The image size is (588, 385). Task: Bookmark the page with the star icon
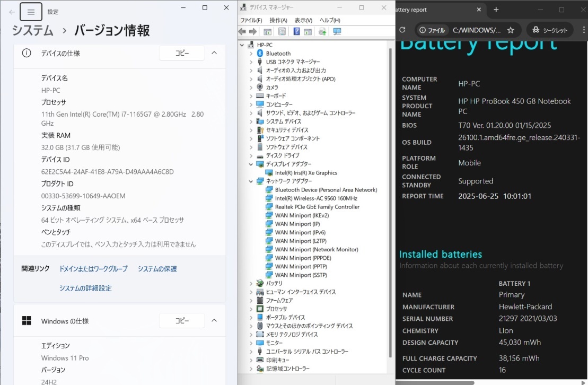pyautogui.click(x=511, y=30)
